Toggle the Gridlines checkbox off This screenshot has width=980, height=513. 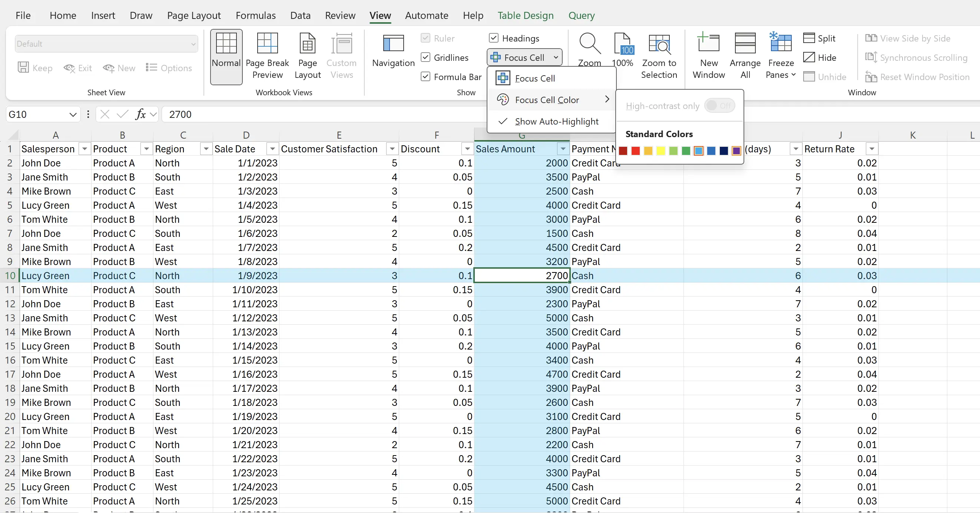[x=425, y=57]
